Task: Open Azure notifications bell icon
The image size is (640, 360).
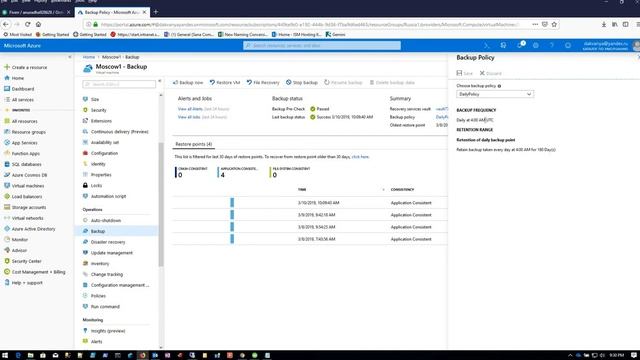Action: (x=520, y=46)
